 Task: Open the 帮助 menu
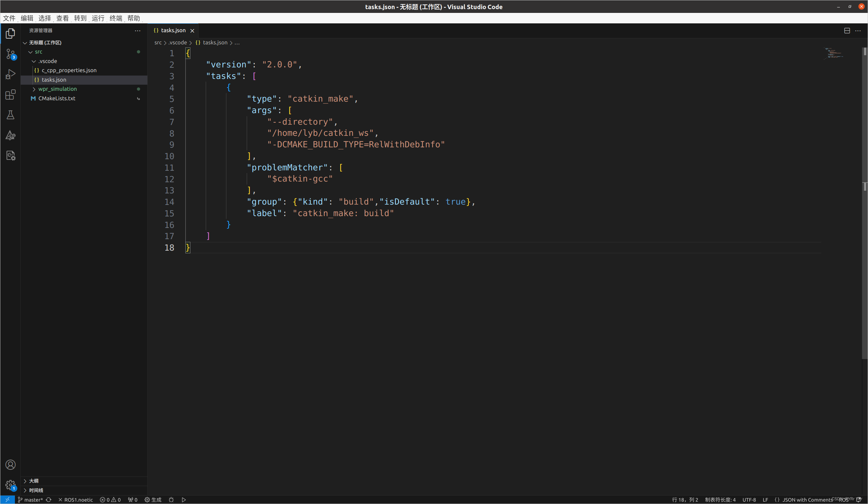[133, 18]
